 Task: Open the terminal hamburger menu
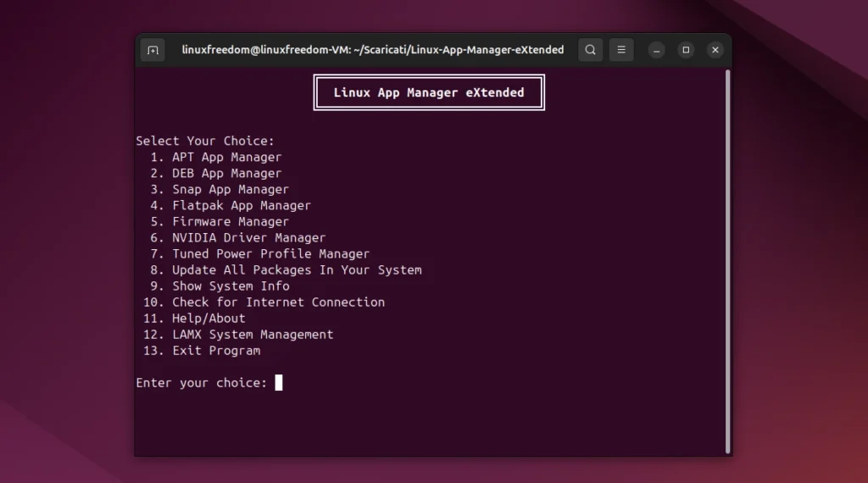(x=621, y=50)
